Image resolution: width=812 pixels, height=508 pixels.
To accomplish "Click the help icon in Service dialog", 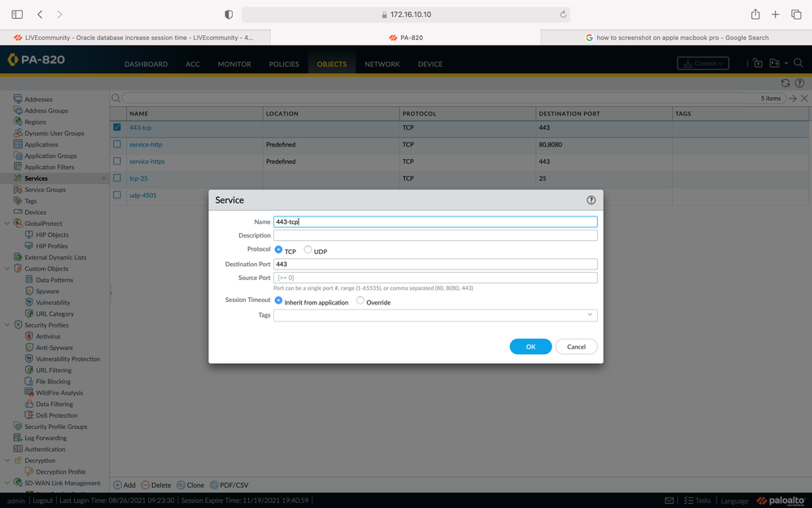I will click(x=591, y=200).
